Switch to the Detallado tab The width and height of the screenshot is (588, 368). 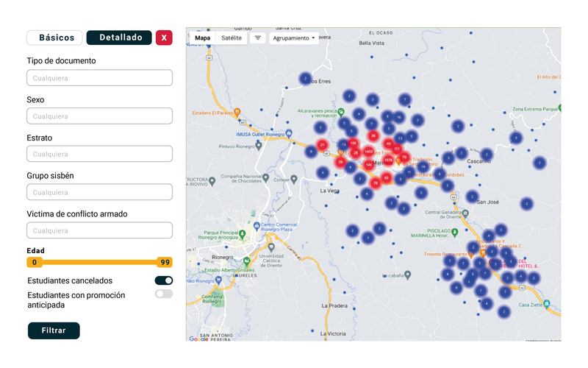119,38
